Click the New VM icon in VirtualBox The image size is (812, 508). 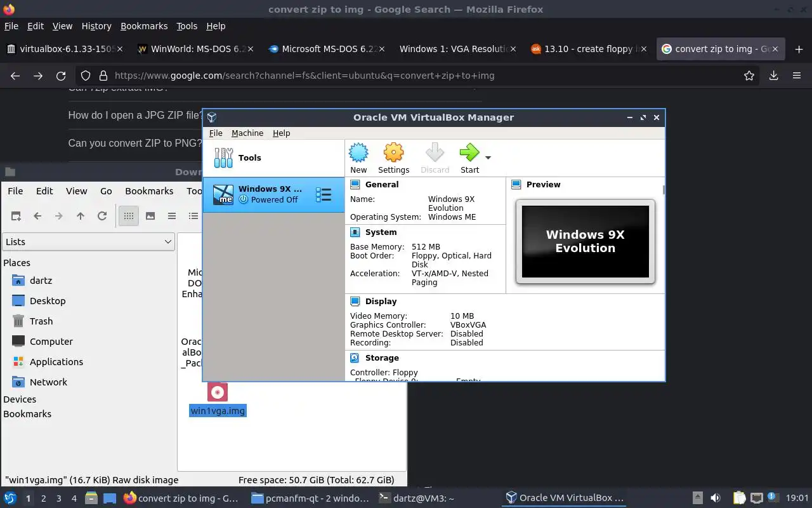(358, 153)
